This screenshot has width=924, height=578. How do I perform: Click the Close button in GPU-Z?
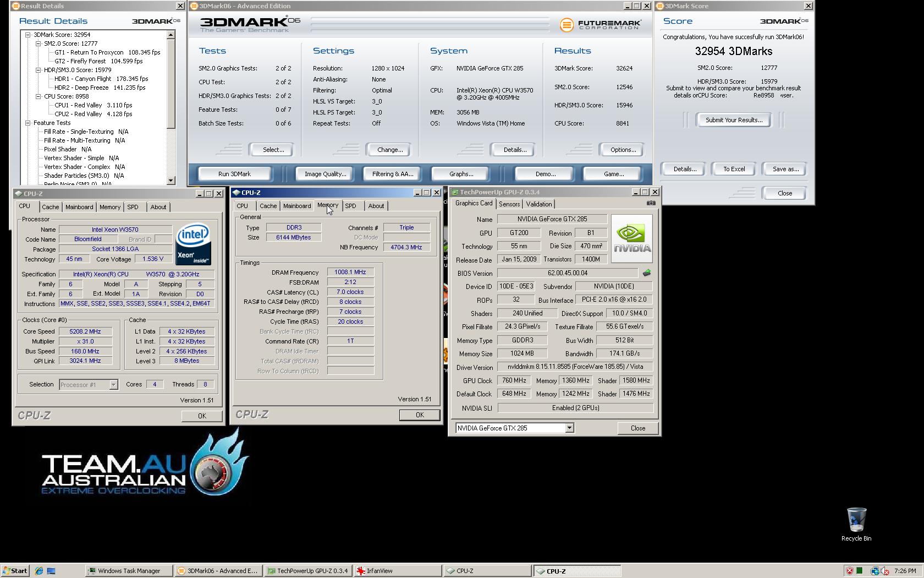[x=638, y=428]
